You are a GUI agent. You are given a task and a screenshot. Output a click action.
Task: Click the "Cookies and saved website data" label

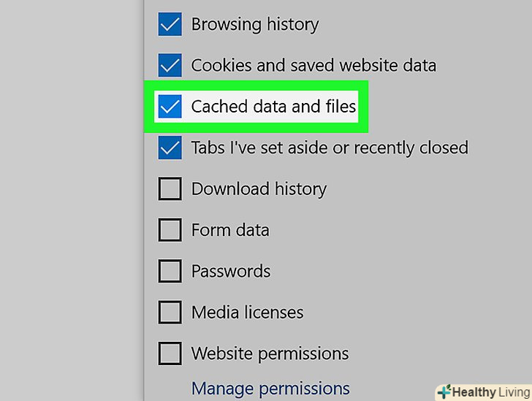pos(313,66)
